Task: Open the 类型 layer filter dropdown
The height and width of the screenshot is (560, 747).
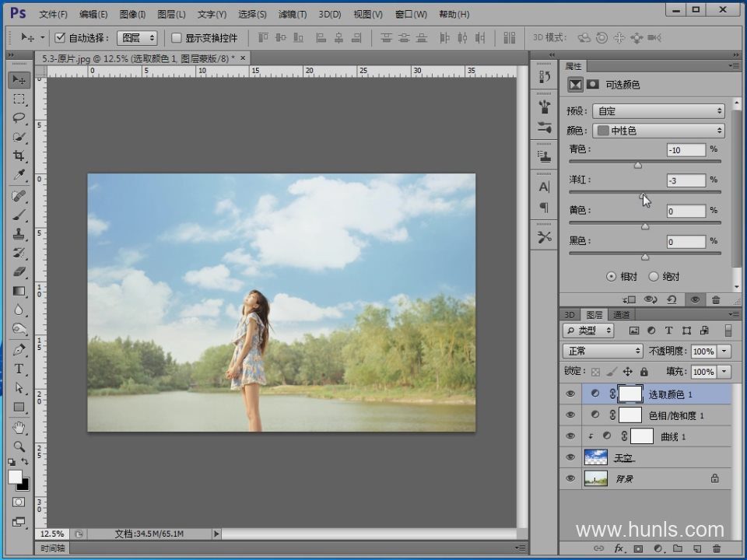Action: (x=588, y=331)
